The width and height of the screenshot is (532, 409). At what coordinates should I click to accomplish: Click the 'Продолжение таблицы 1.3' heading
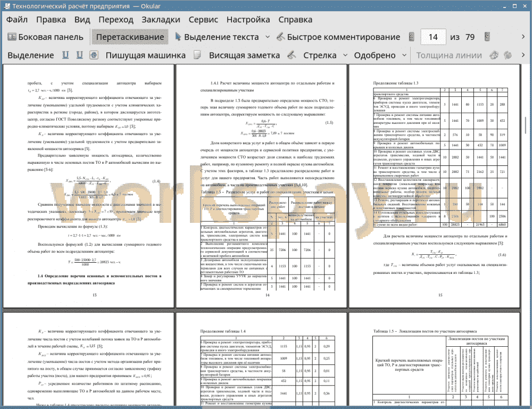[x=396, y=83]
